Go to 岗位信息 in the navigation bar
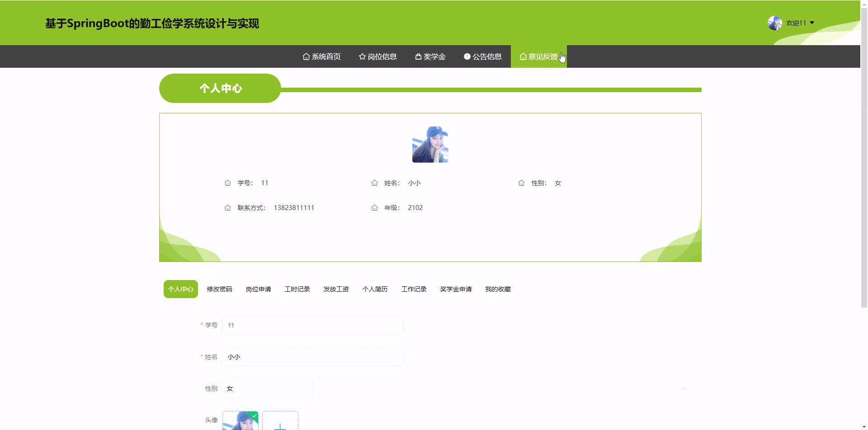This screenshot has width=868, height=430. coord(377,56)
